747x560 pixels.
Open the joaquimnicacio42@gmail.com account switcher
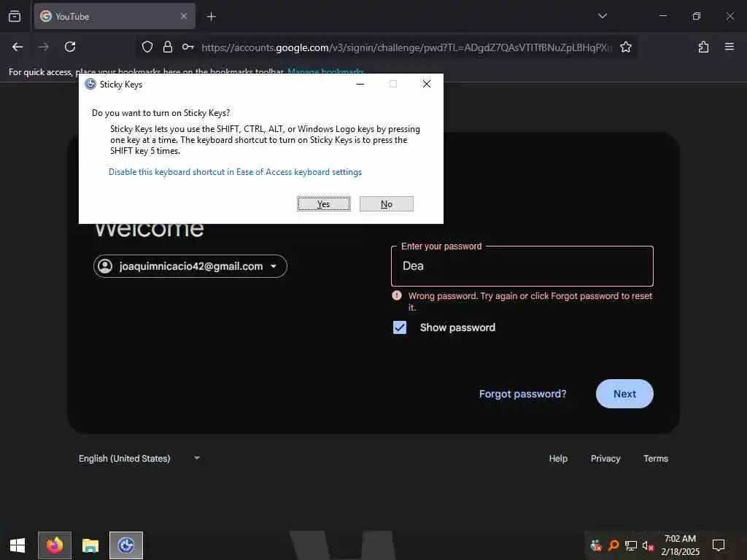190,266
